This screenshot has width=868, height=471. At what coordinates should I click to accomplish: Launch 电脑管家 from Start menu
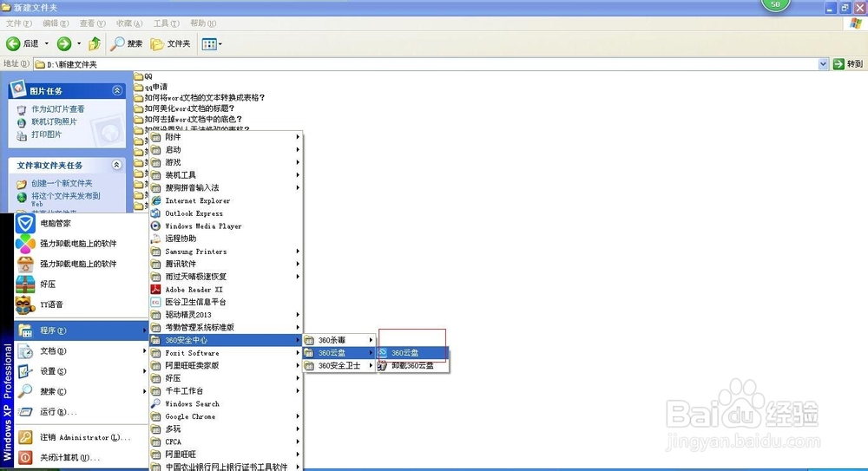tap(81, 224)
